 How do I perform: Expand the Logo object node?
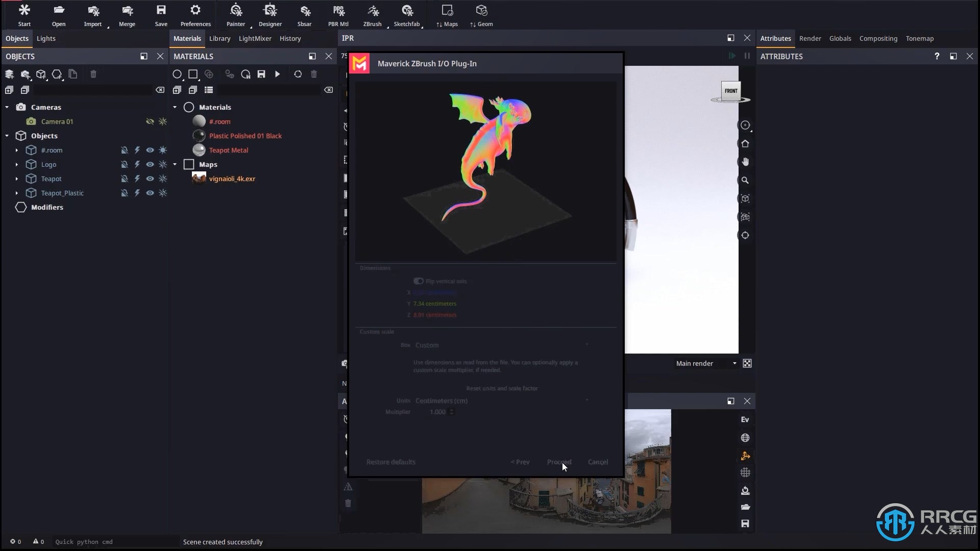(x=17, y=164)
